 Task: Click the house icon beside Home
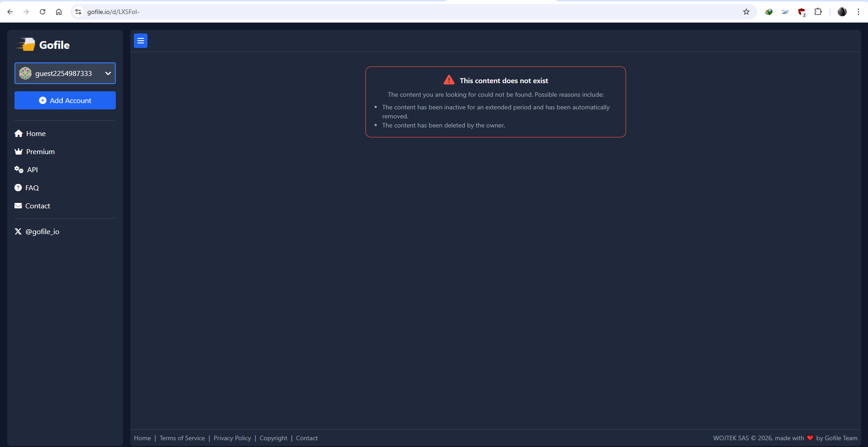19,133
